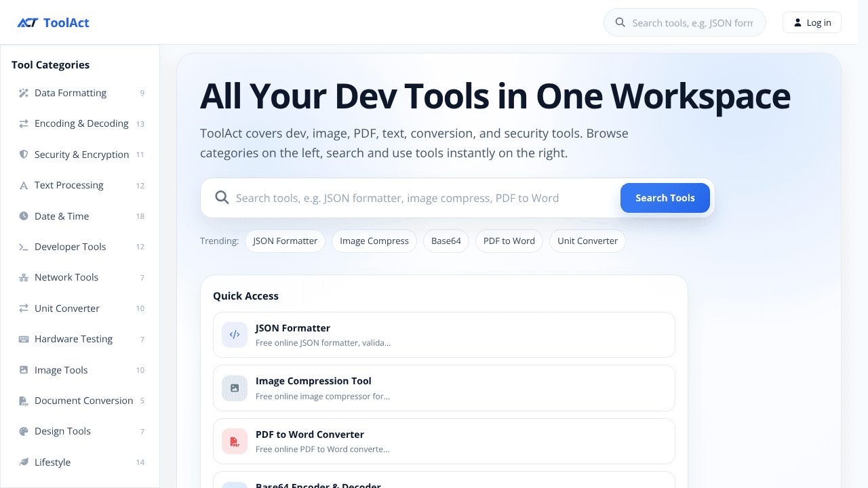Image resolution: width=868 pixels, height=488 pixels.
Task: Open the Image Tools category
Action: pos(80,370)
